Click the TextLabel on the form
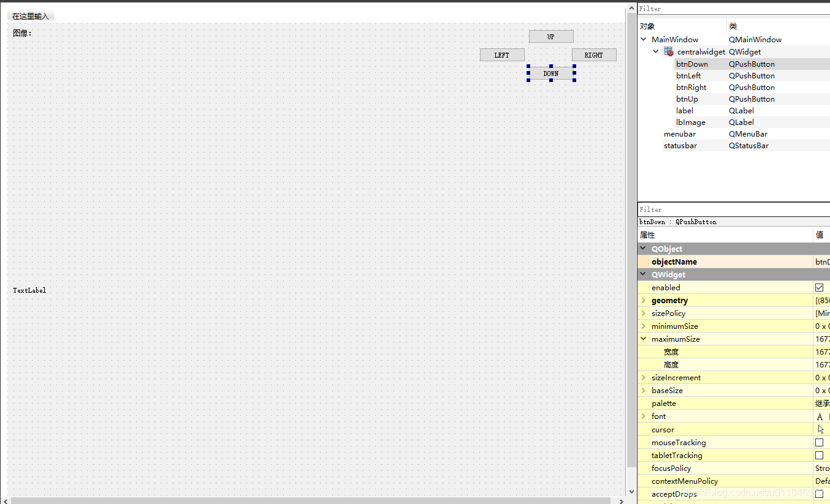This screenshot has width=830, height=504. pyautogui.click(x=29, y=290)
